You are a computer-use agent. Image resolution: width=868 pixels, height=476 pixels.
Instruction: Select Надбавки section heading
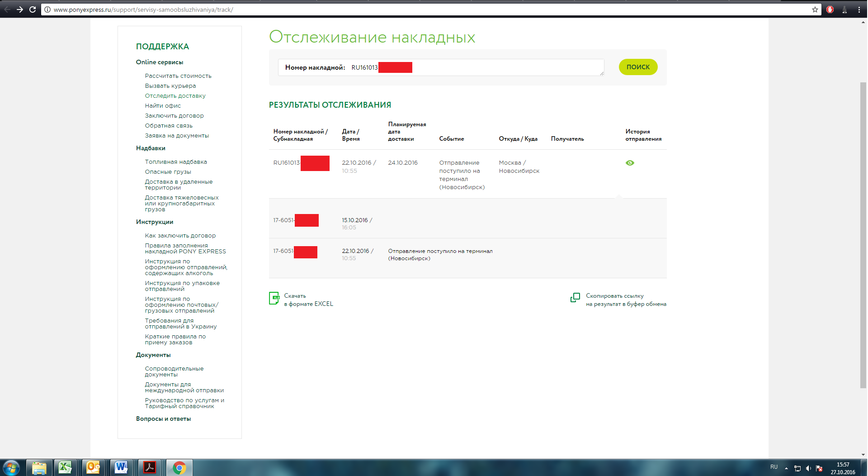151,148
